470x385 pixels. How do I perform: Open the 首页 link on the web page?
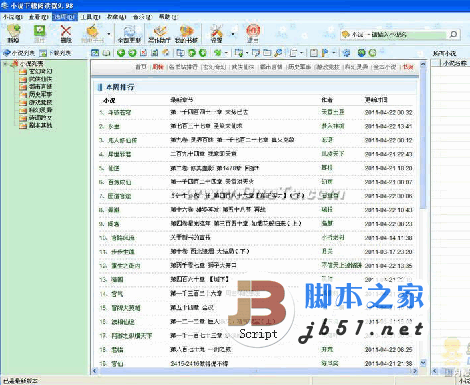141,67
